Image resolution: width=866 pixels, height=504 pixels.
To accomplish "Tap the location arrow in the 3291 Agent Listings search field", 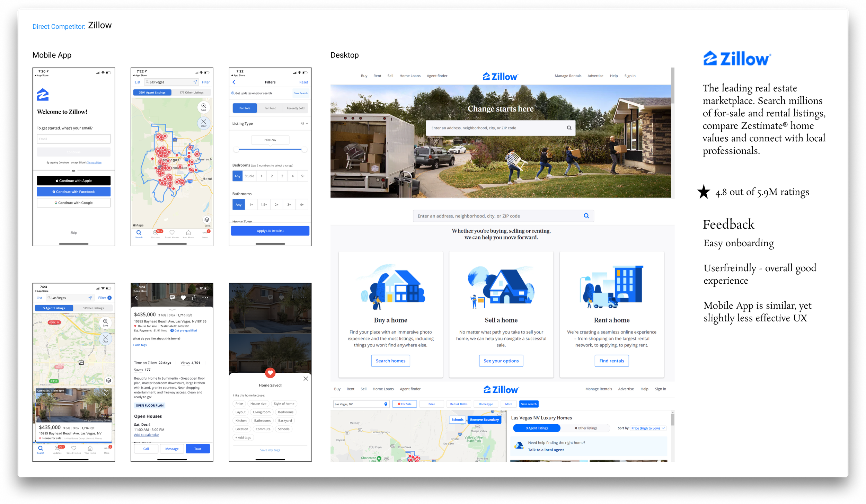I will click(195, 82).
